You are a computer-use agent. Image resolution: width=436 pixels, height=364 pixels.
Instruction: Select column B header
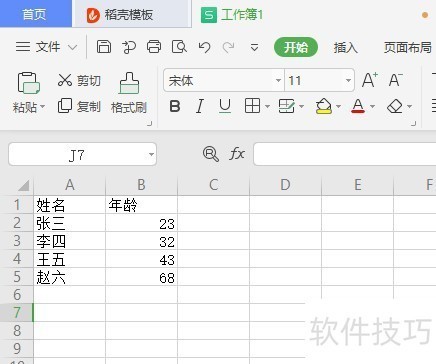click(142, 185)
